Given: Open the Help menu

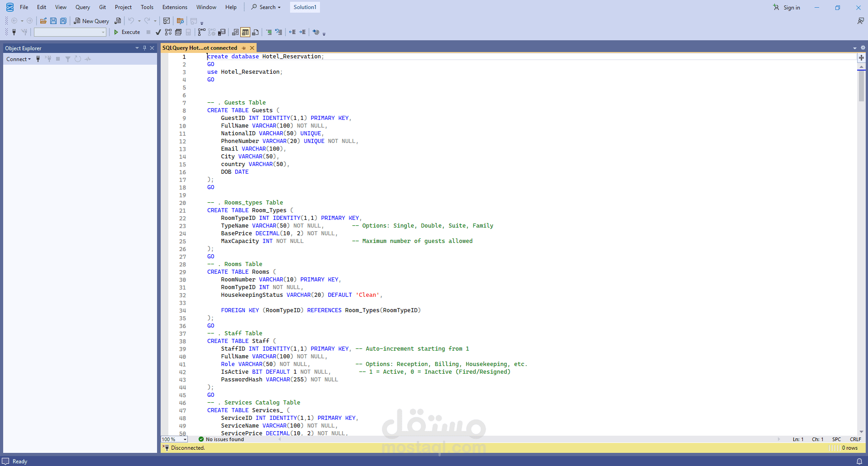Looking at the screenshot, I should (x=231, y=7).
